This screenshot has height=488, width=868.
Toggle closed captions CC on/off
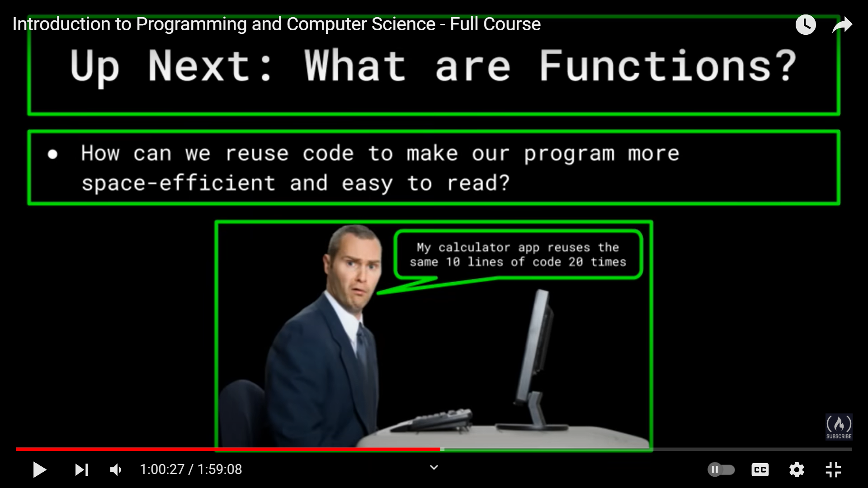[x=761, y=470]
